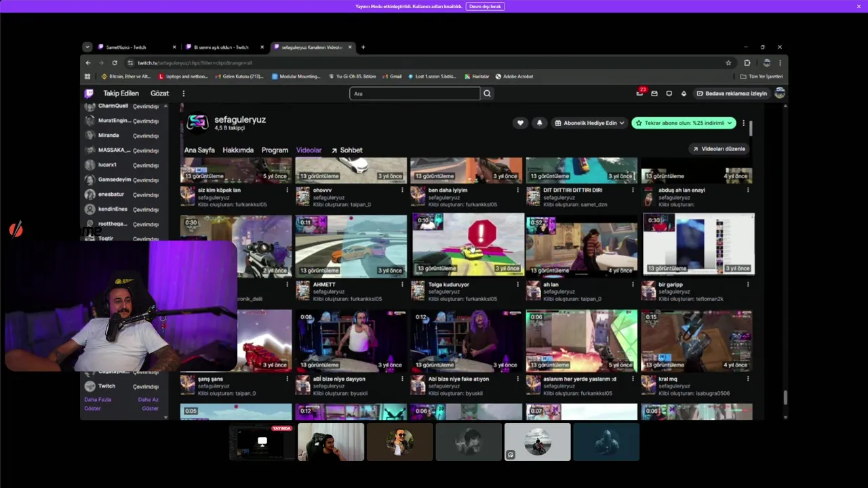Viewport: 868px width, 488px height.
Task: Open options for 'kral mq' clip
Action: (748, 379)
